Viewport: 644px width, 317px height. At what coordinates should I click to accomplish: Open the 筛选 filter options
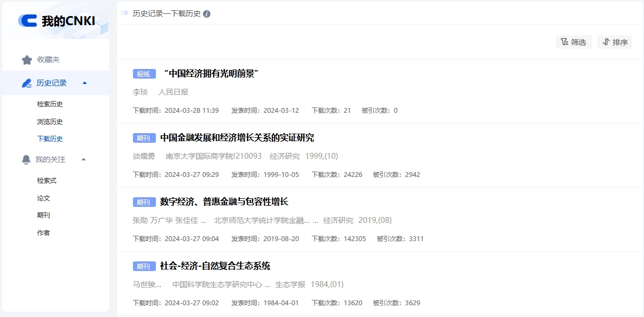574,42
